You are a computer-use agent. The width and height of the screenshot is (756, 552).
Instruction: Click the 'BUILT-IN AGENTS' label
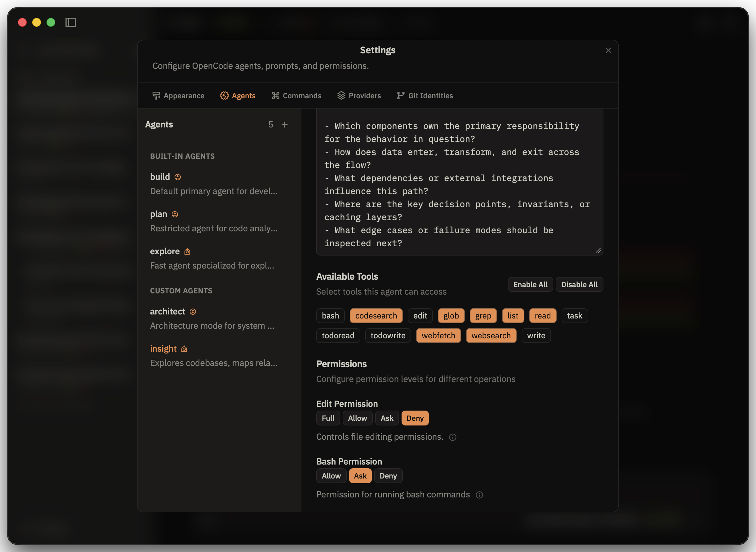click(182, 156)
